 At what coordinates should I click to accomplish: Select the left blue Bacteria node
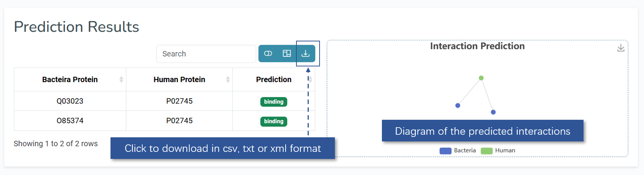point(458,106)
